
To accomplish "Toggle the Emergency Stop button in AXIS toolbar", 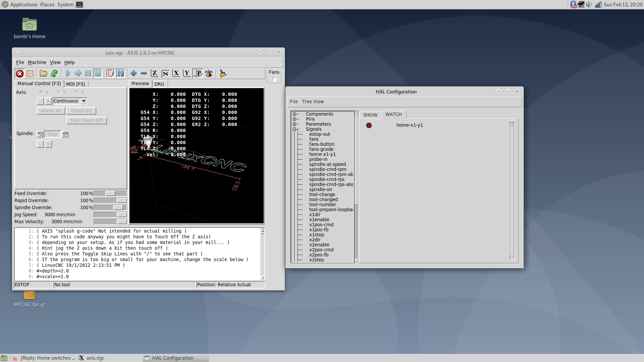I will coord(20,73).
